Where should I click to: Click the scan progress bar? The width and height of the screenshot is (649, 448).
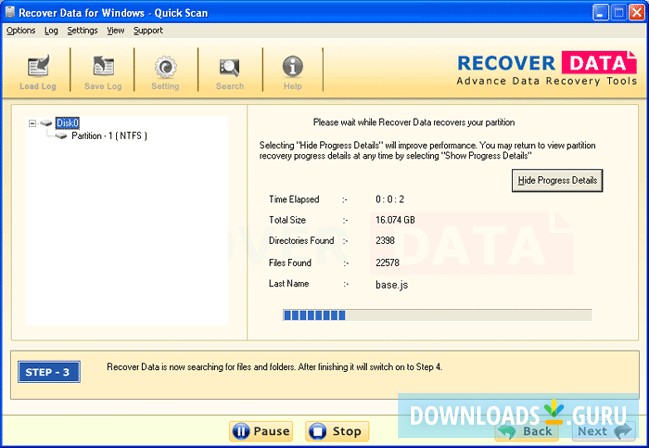click(437, 315)
